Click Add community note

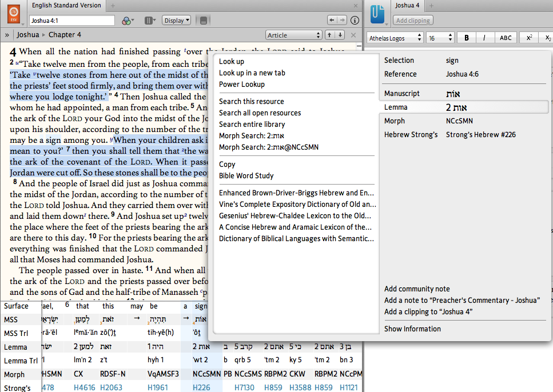tap(417, 289)
